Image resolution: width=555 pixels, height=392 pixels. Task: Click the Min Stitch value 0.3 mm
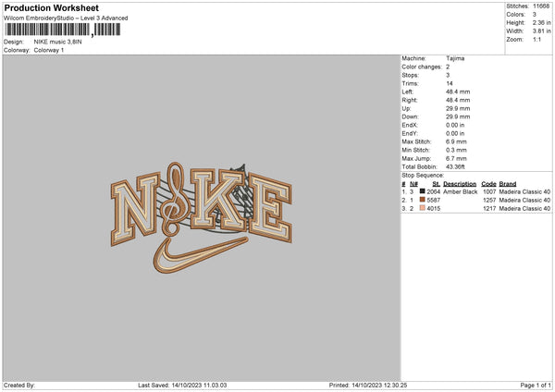tap(456, 150)
